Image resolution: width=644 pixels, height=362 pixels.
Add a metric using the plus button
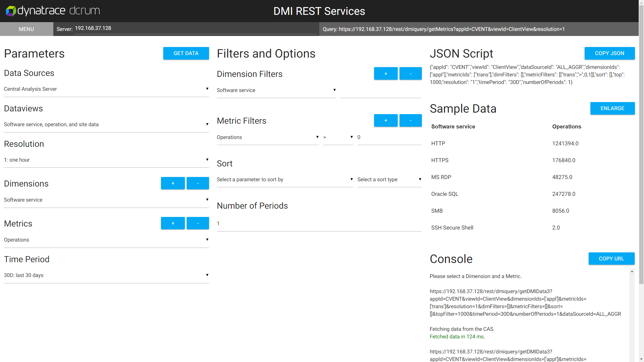(173, 223)
